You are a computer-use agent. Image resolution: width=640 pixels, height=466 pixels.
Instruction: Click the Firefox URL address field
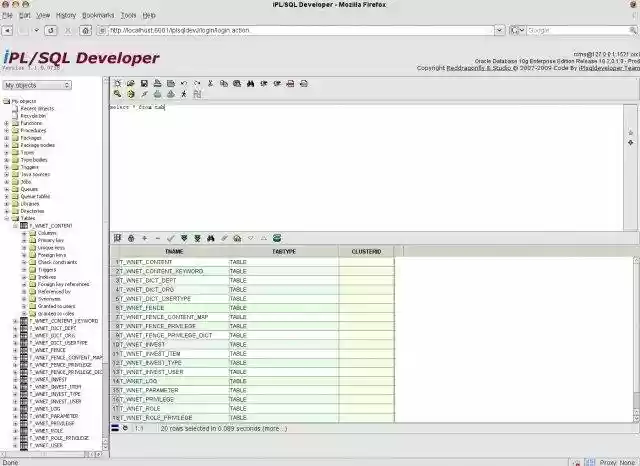point(301,30)
